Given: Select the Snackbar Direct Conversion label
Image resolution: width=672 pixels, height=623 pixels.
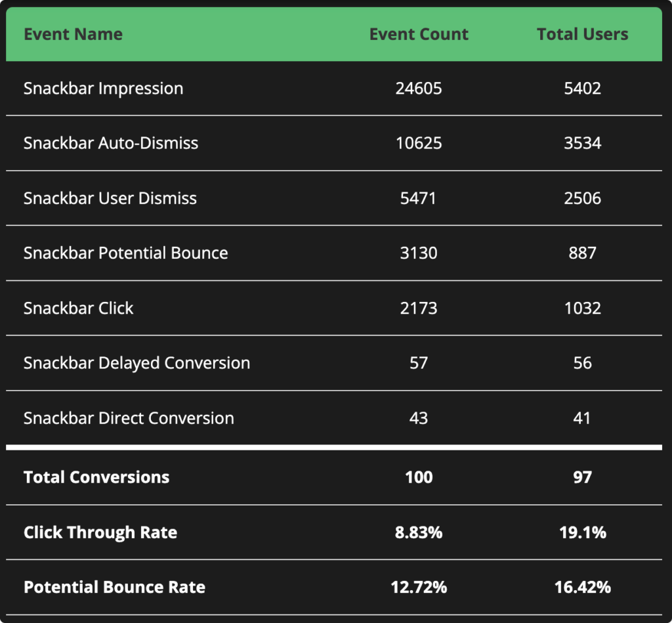Looking at the screenshot, I should [x=129, y=418].
